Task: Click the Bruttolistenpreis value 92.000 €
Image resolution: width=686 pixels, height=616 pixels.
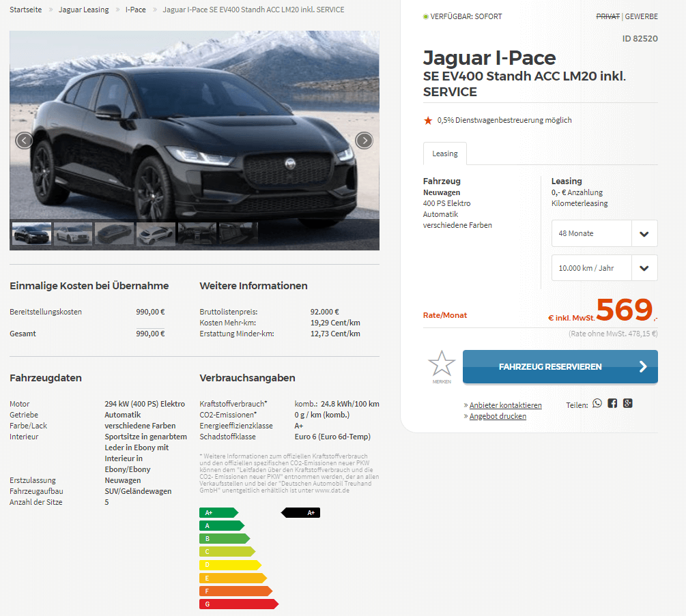Action: (325, 312)
